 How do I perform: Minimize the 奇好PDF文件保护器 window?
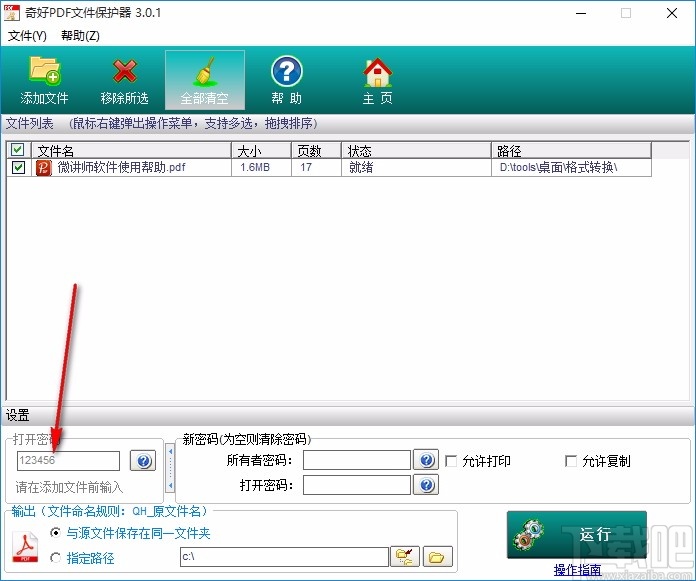point(581,13)
